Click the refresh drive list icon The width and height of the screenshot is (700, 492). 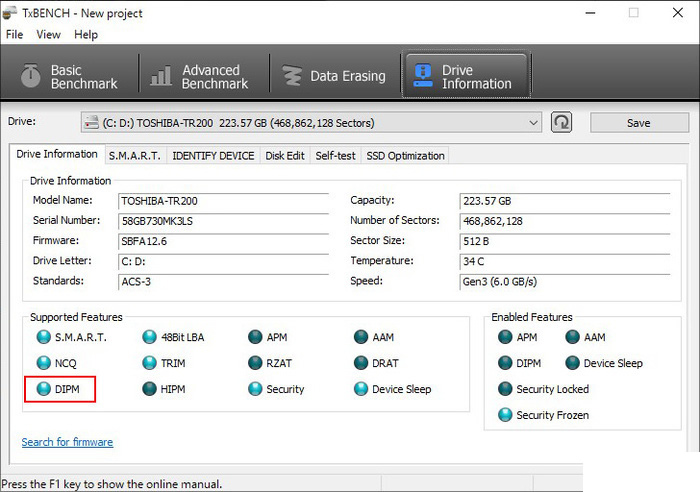562,122
